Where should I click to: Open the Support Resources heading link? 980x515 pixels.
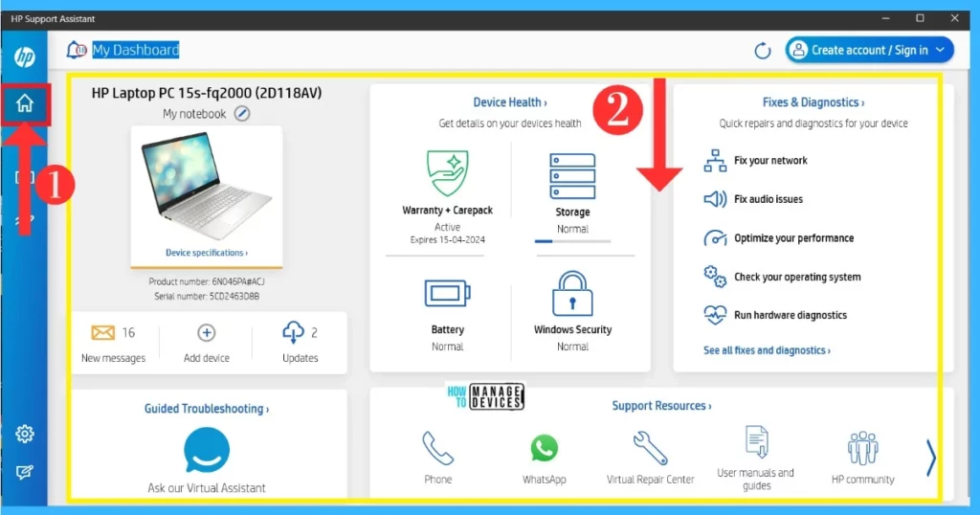pos(661,406)
